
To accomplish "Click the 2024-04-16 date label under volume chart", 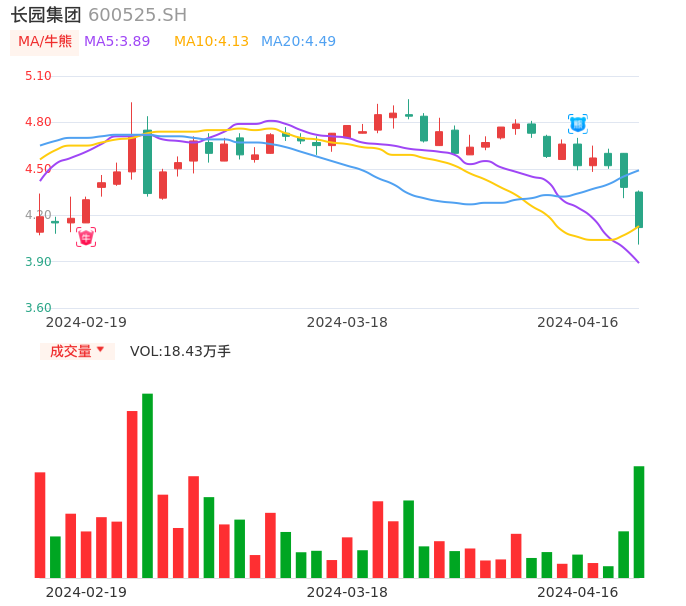I will click(578, 592).
